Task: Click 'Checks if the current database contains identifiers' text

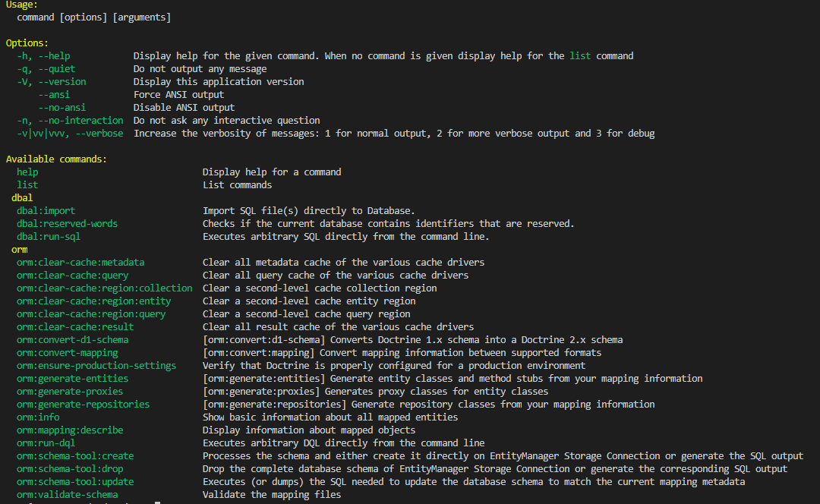Action: [x=389, y=224]
